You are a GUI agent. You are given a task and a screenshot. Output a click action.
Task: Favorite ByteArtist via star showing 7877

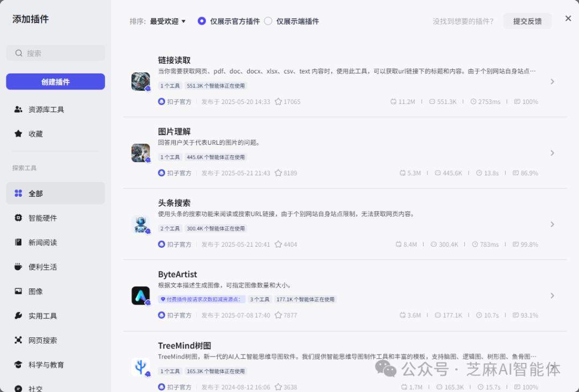click(x=278, y=315)
